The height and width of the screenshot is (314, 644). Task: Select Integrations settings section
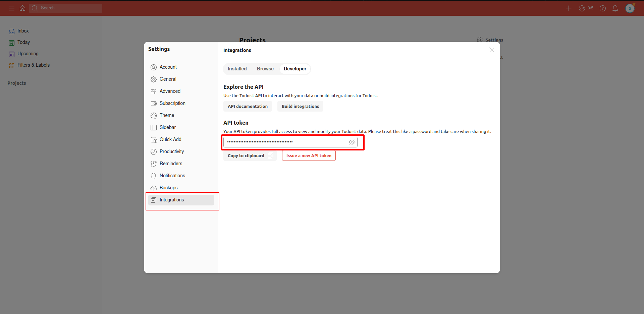(181, 200)
